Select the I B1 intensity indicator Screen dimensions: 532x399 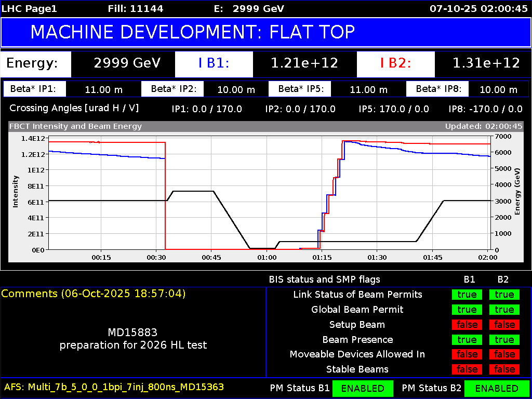point(214,64)
